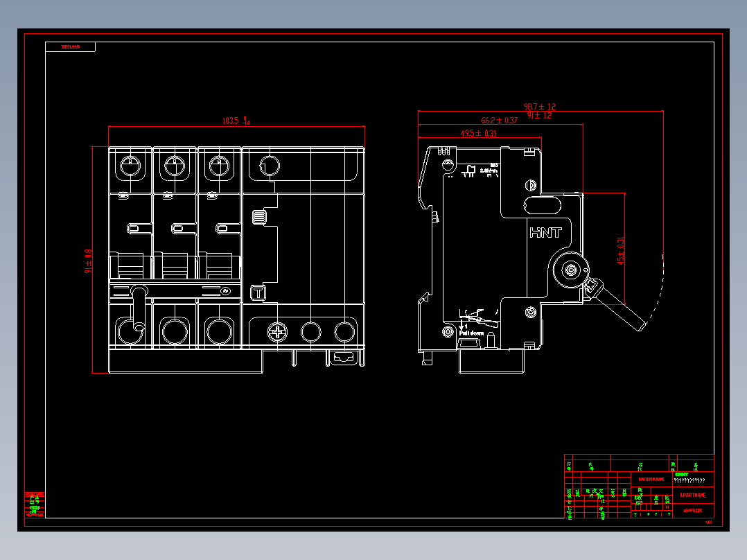
Task: Click the part code field in title block
Action: point(693,510)
